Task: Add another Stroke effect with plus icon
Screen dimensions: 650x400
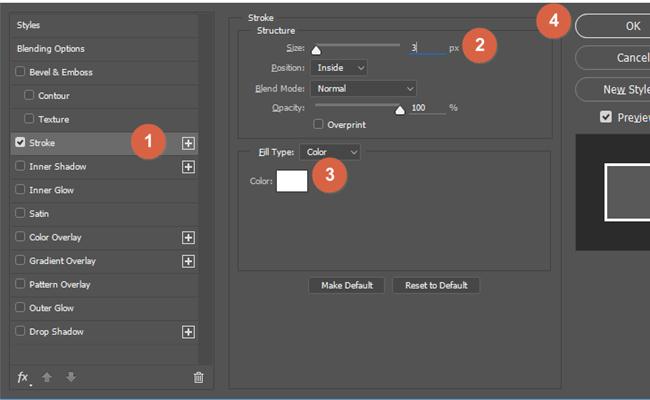Action: click(188, 143)
